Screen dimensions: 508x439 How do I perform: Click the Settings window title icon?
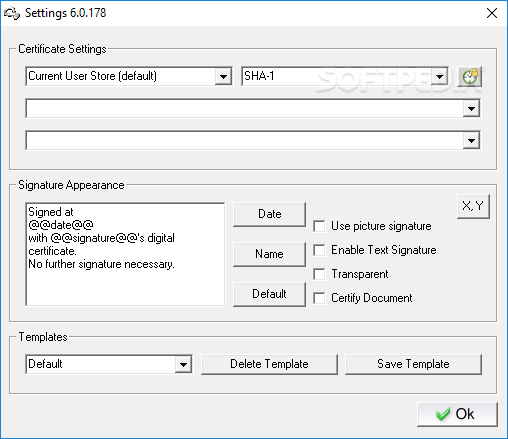click(12, 13)
